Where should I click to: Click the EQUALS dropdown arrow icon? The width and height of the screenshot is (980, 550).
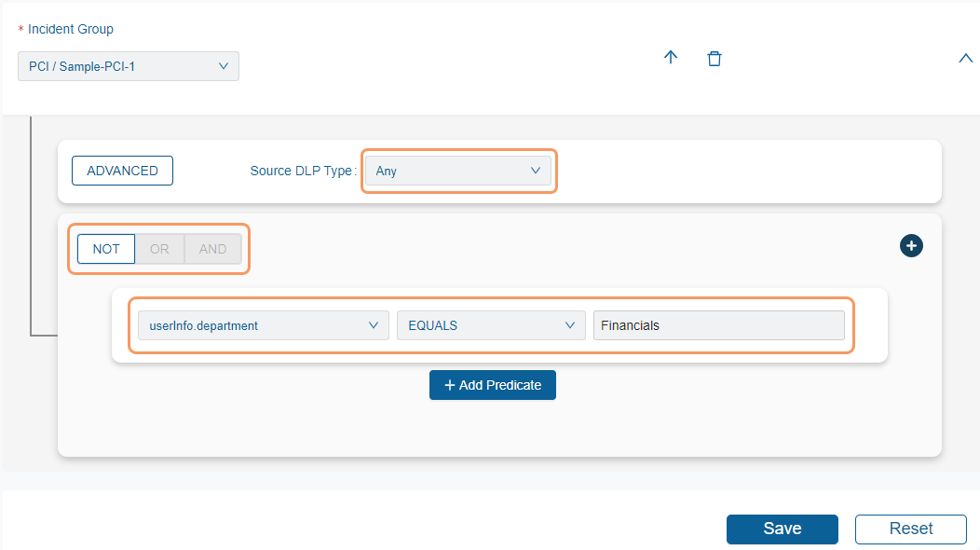tap(569, 324)
